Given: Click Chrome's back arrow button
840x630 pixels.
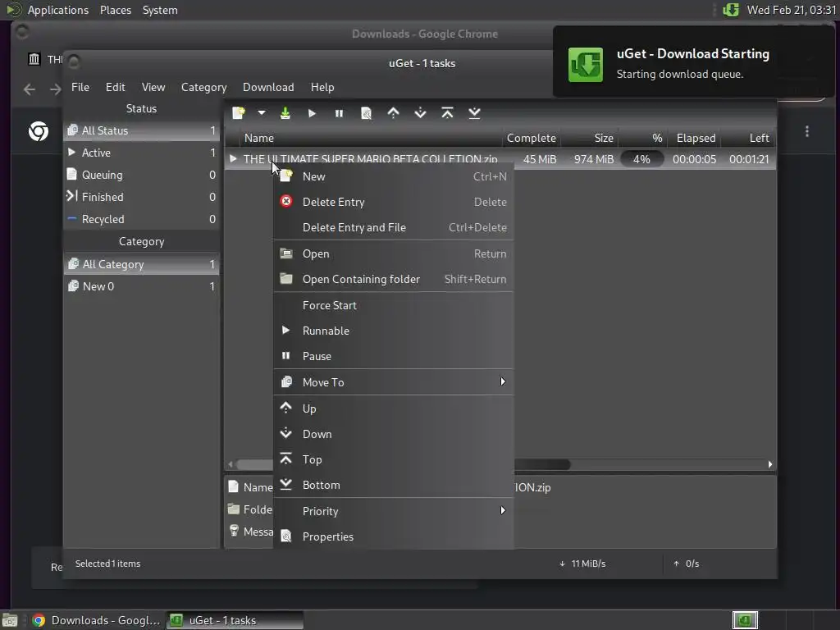Looking at the screenshot, I should (x=30, y=89).
